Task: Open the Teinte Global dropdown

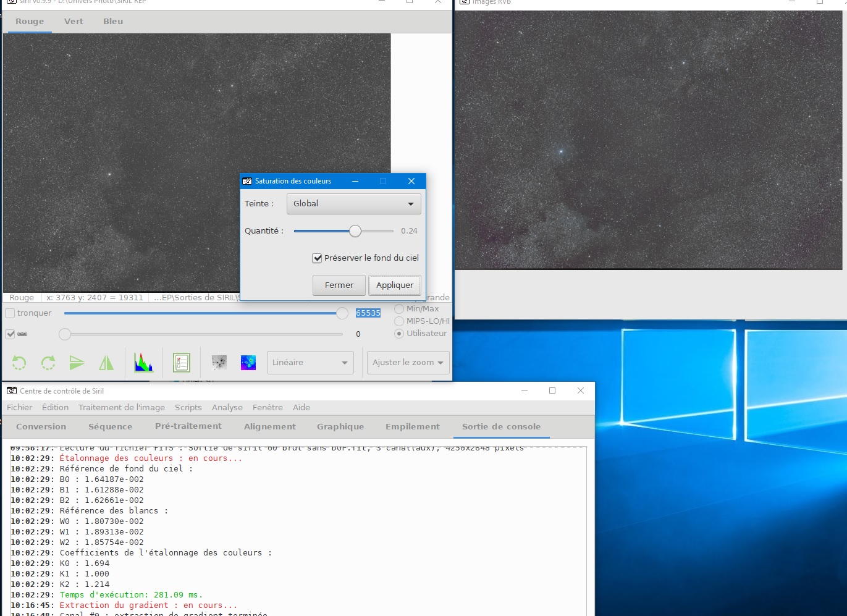Action: (x=354, y=204)
